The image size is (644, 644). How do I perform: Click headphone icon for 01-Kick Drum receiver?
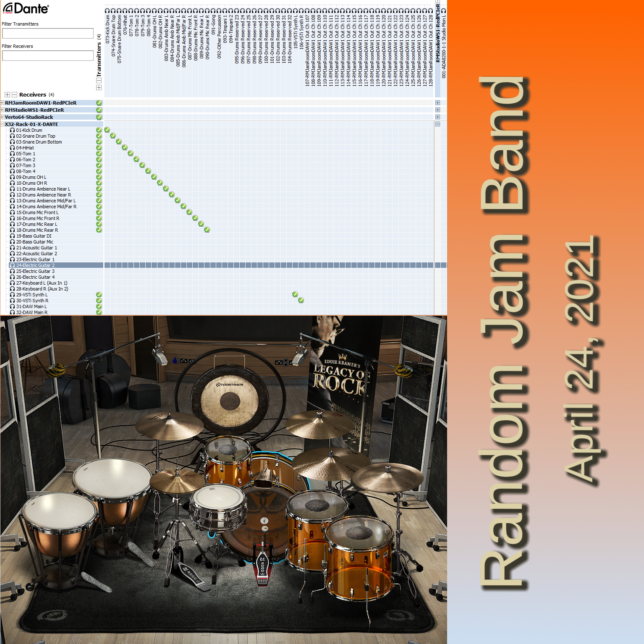click(x=12, y=131)
